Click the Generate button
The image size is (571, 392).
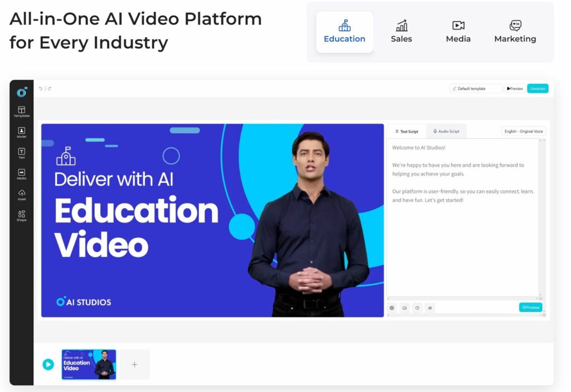538,89
